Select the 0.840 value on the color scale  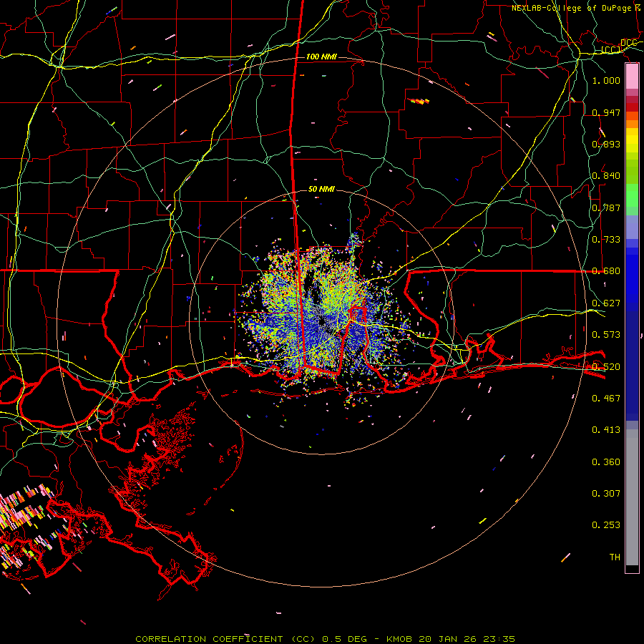[606, 176]
